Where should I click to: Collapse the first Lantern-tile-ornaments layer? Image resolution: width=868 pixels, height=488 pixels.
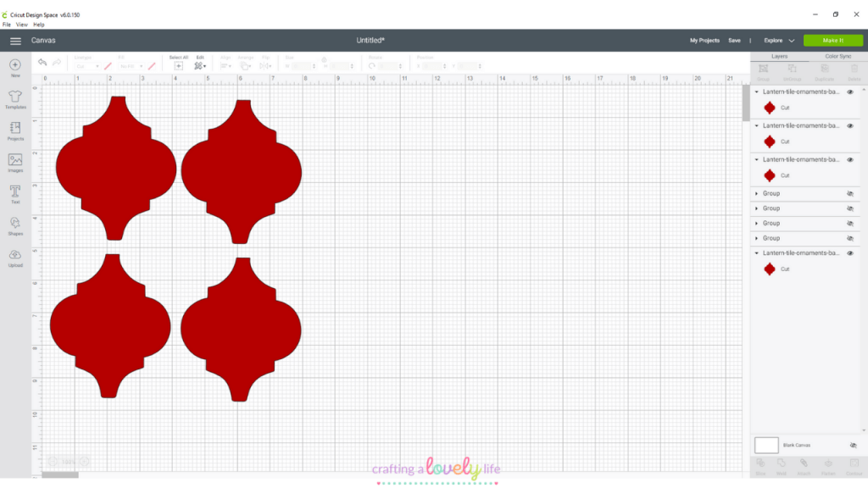point(756,91)
